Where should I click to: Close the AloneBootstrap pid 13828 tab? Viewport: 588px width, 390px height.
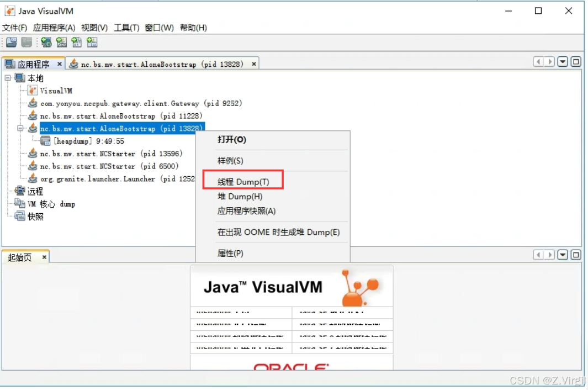254,64
